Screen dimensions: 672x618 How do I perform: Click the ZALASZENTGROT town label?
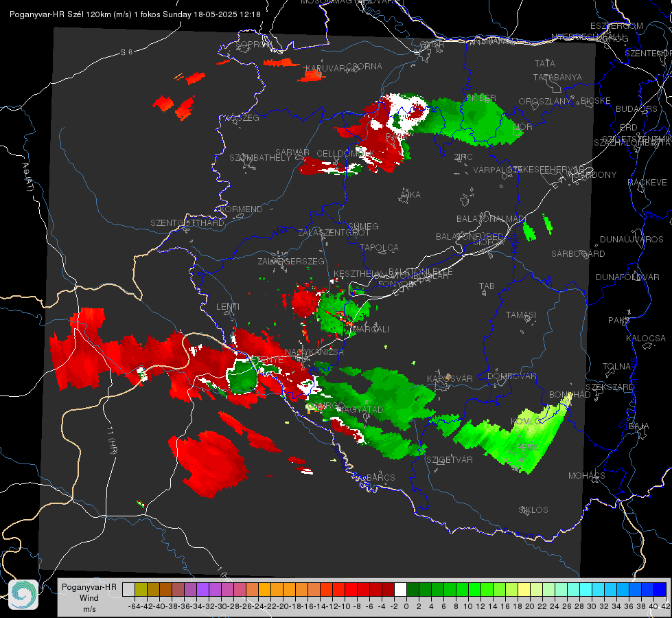click(334, 233)
